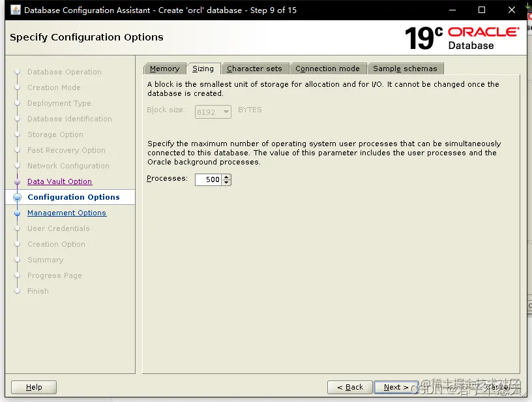This screenshot has height=402, width=532.
Task: Open the Sample schemas tab
Action: (405, 69)
